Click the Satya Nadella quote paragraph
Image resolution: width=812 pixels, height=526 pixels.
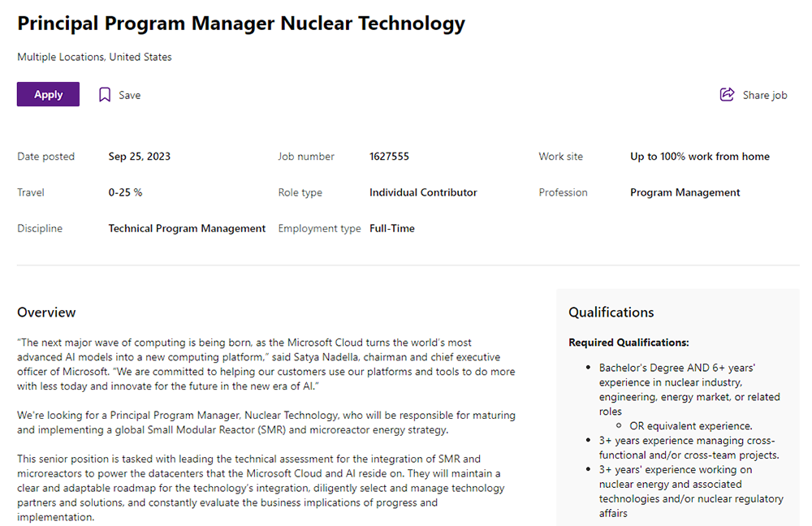tap(266, 364)
